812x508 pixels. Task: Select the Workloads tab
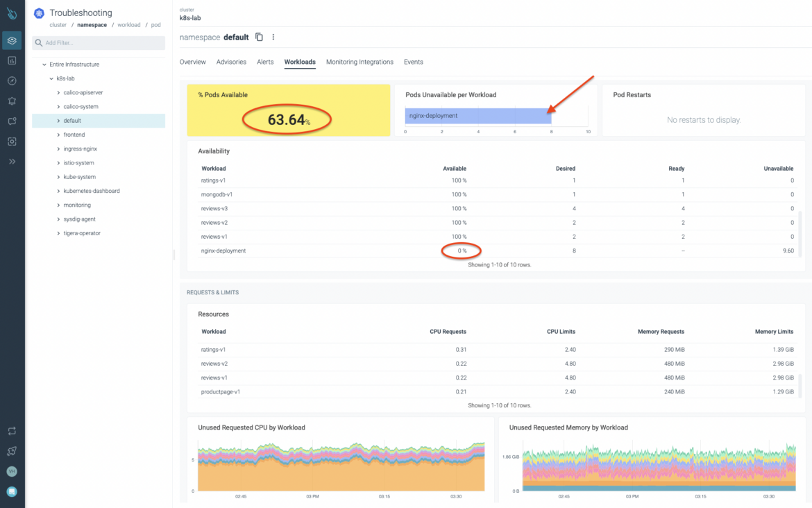pyautogui.click(x=300, y=62)
